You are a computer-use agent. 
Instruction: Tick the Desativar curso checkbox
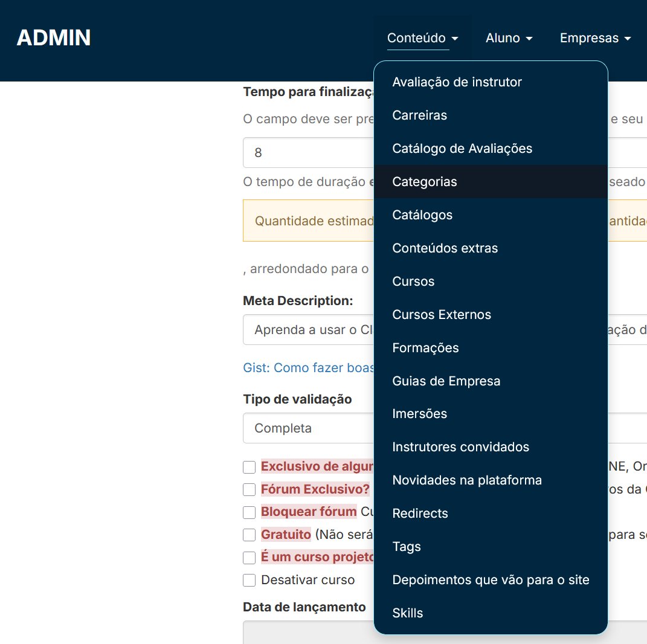[x=249, y=581]
